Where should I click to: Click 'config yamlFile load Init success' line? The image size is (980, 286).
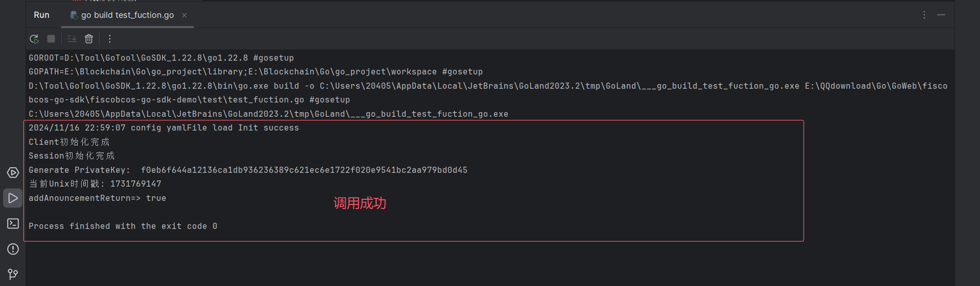pos(164,128)
